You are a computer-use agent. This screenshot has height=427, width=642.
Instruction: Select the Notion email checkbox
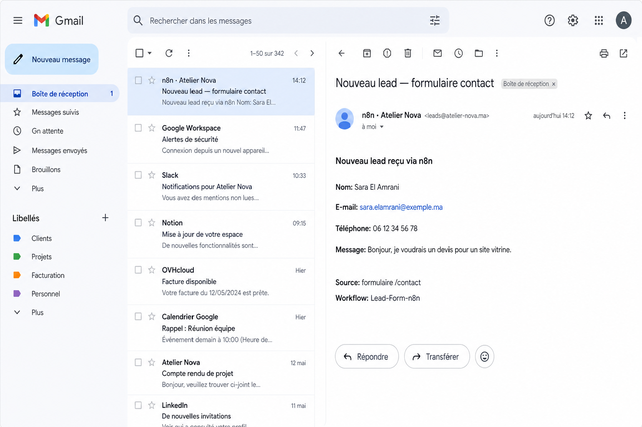click(138, 223)
